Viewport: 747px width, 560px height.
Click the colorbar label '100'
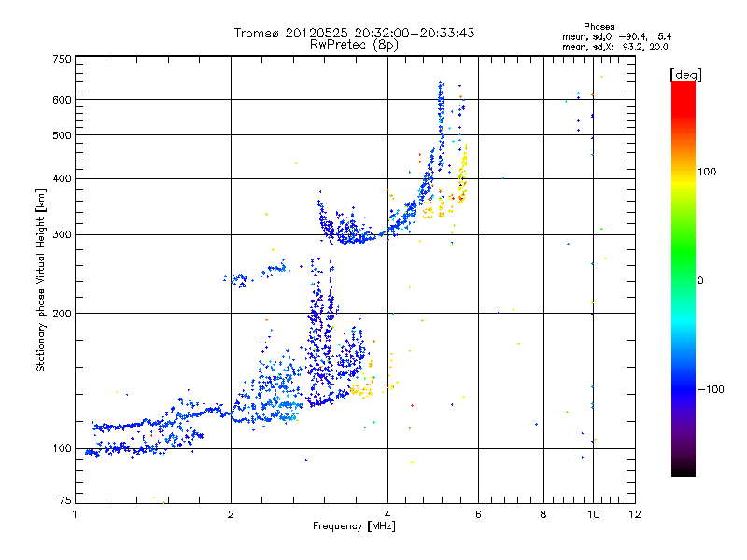(x=707, y=172)
